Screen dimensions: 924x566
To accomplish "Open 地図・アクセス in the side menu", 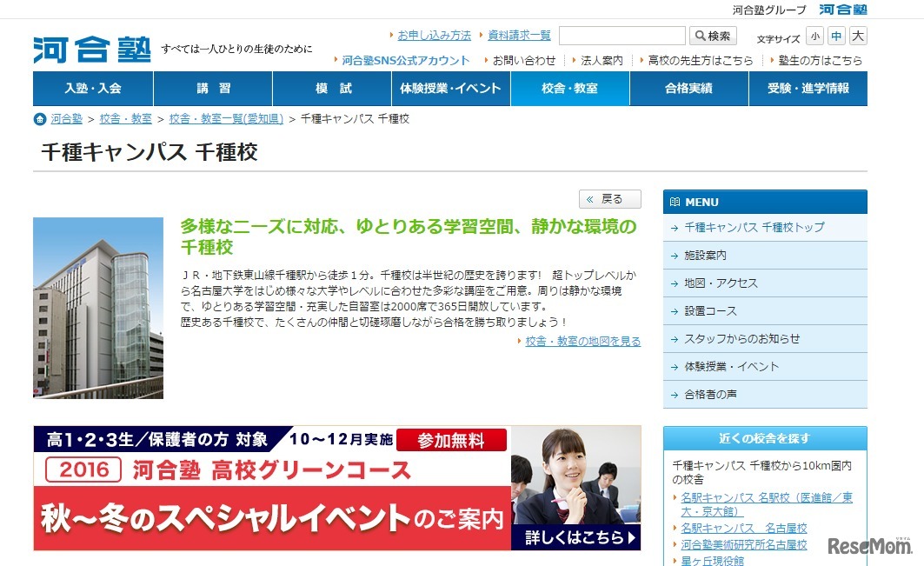I will click(765, 283).
